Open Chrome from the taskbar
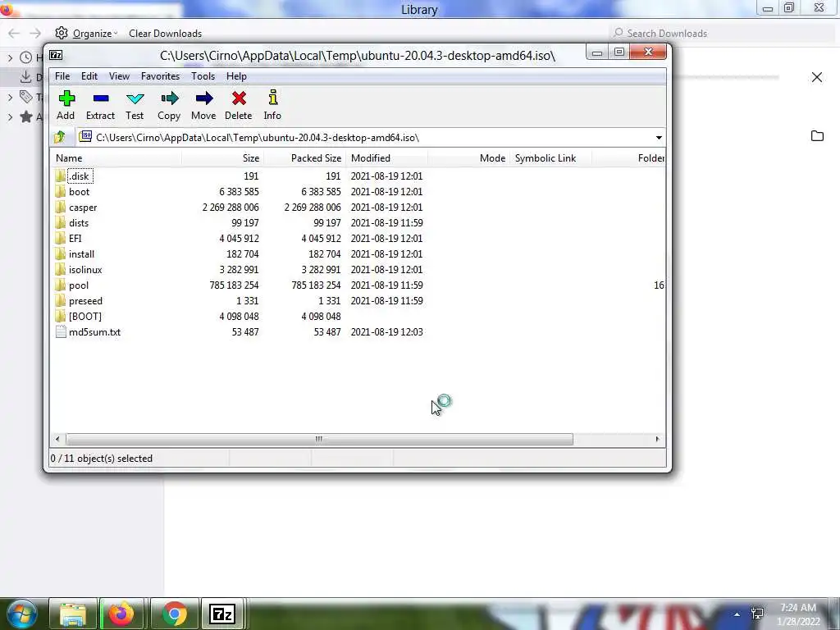840x630 pixels. tap(174, 614)
